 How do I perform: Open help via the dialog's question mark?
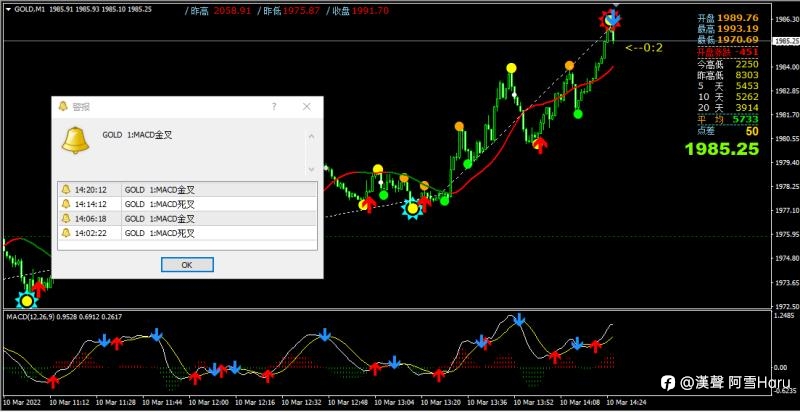(x=274, y=107)
